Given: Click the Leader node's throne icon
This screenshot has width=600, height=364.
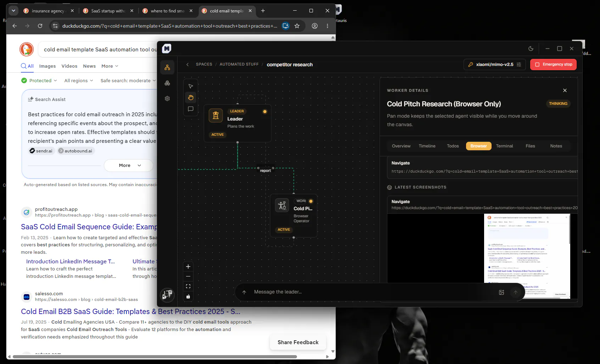Looking at the screenshot, I should click(x=215, y=115).
